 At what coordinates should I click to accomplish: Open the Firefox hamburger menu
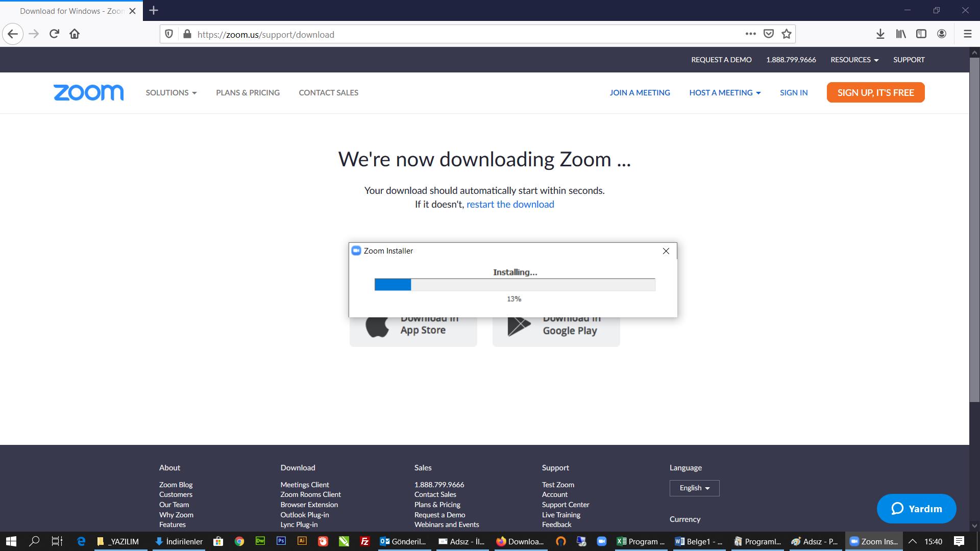tap(967, 34)
